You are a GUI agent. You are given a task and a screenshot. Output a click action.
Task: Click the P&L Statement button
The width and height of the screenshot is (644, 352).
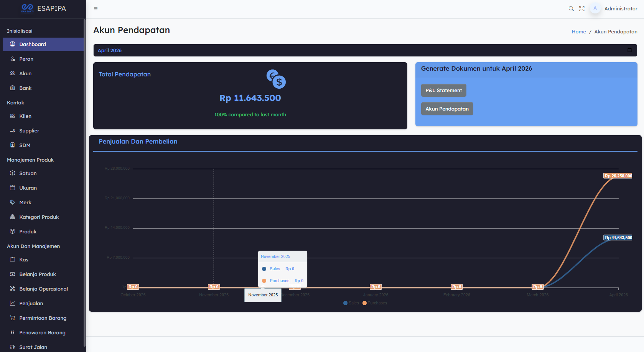tap(444, 90)
